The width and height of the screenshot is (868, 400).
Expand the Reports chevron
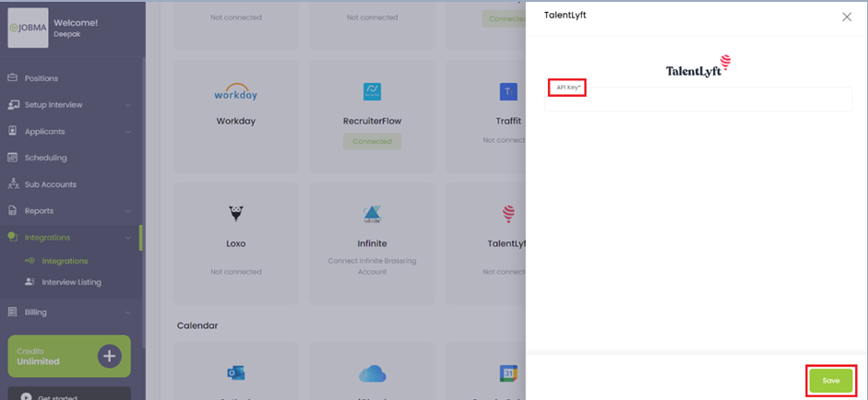[128, 211]
